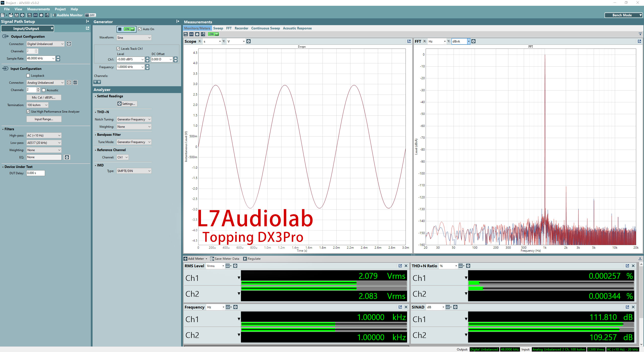This screenshot has height=352, width=644.
Task: Pop out the Frequency meter
Action: (x=400, y=307)
